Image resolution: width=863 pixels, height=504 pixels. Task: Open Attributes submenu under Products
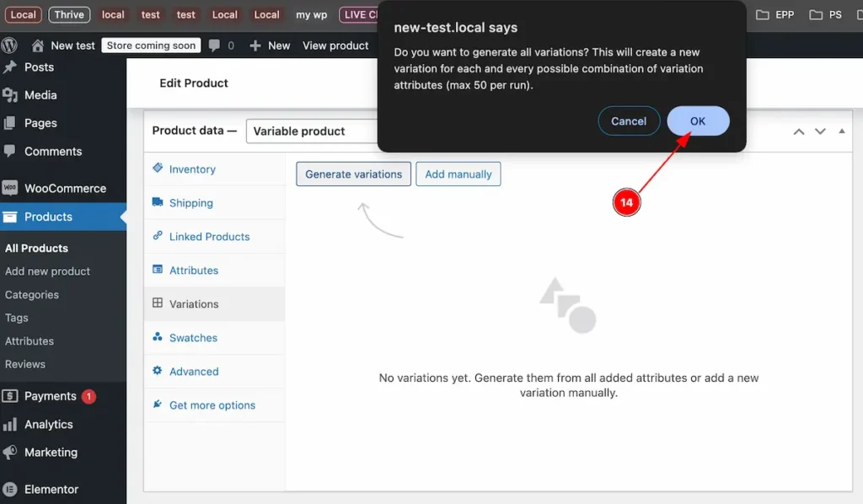(x=29, y=341)
